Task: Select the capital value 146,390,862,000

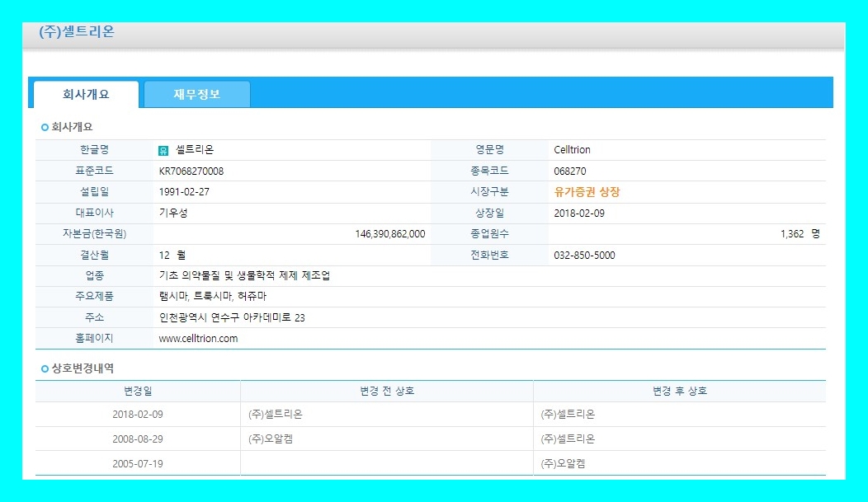Action: coord(389,234)
